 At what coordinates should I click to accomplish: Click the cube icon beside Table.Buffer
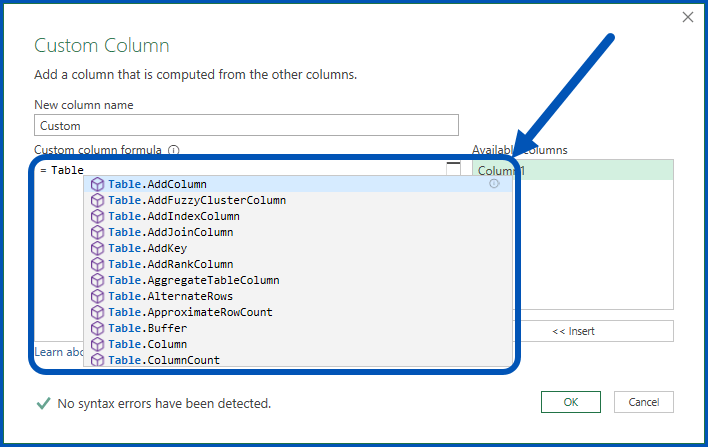(x=97, y=328)
